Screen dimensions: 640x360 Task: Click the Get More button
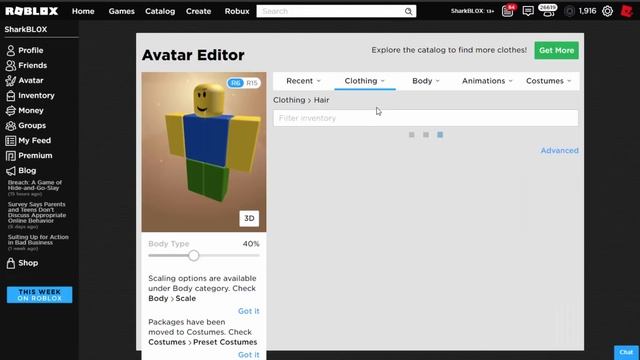point(556,50)
